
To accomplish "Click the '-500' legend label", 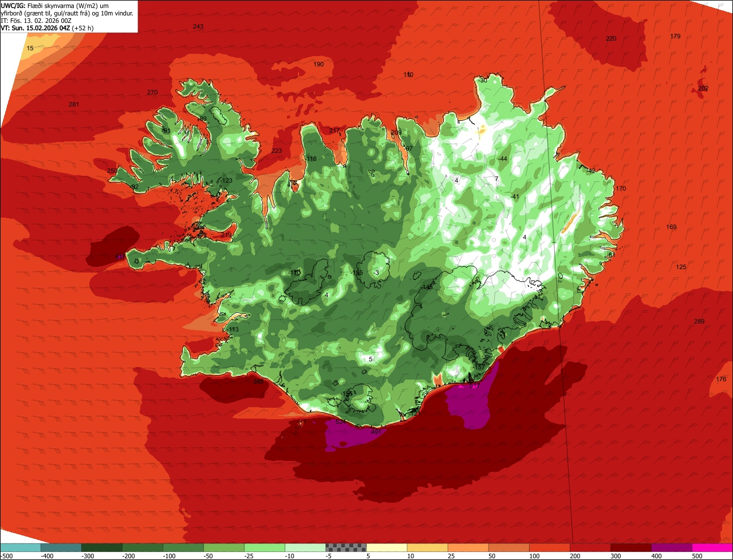I will click(6, 556).
